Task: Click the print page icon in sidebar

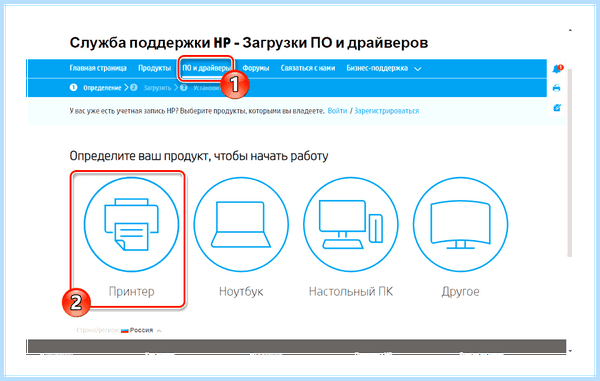Action: tap(557, 88)
